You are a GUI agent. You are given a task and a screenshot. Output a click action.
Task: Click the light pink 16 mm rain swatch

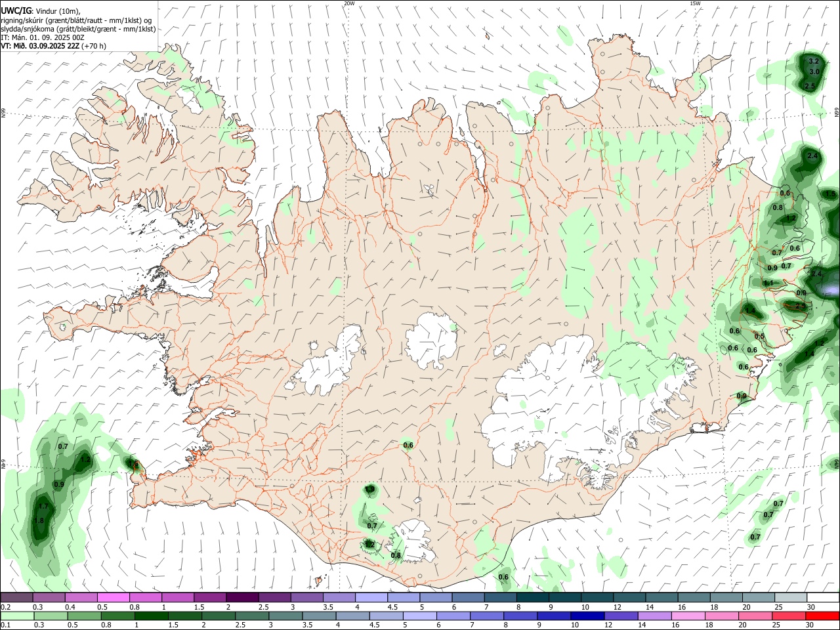point(688,616)
